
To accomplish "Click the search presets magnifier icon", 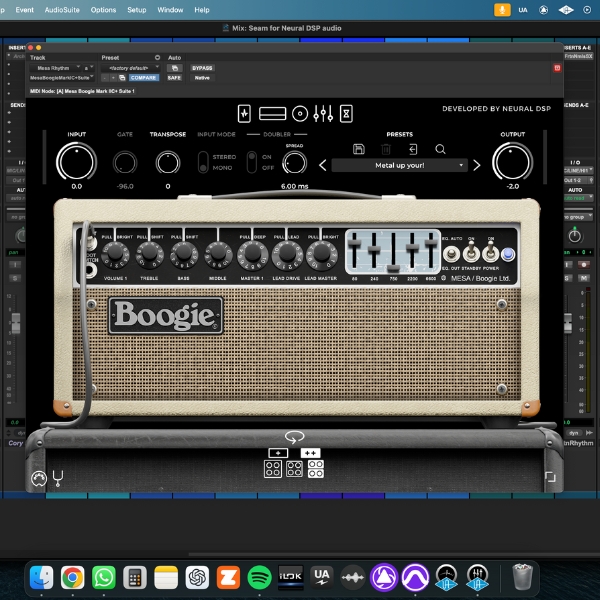I will coord(440,149).
